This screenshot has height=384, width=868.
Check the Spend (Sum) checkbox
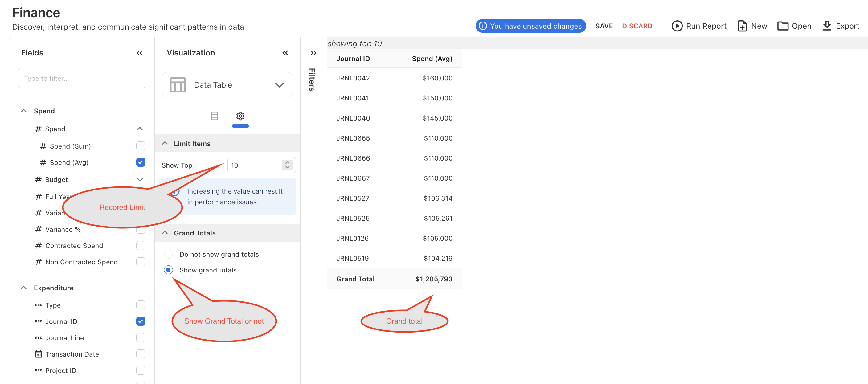tap(141, 146)
